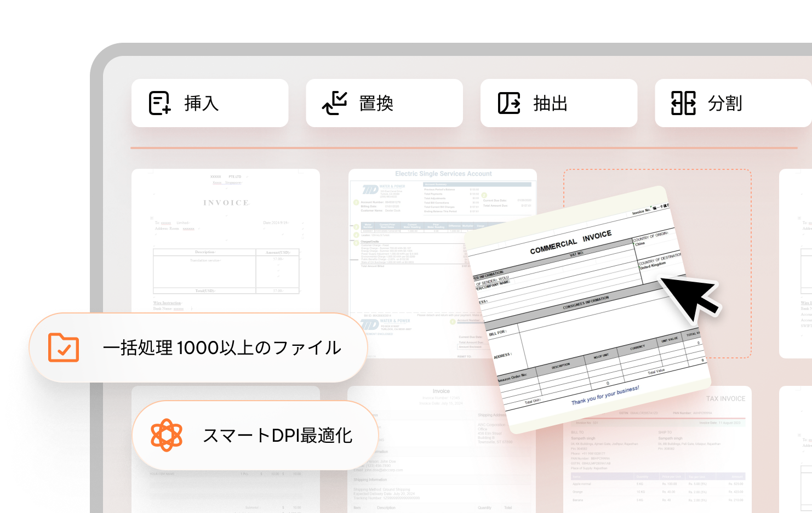This screenshot has height=513, width=812.
Task: Open the 一括処理 1000以上のファイル badge
Action: point(198,347)
